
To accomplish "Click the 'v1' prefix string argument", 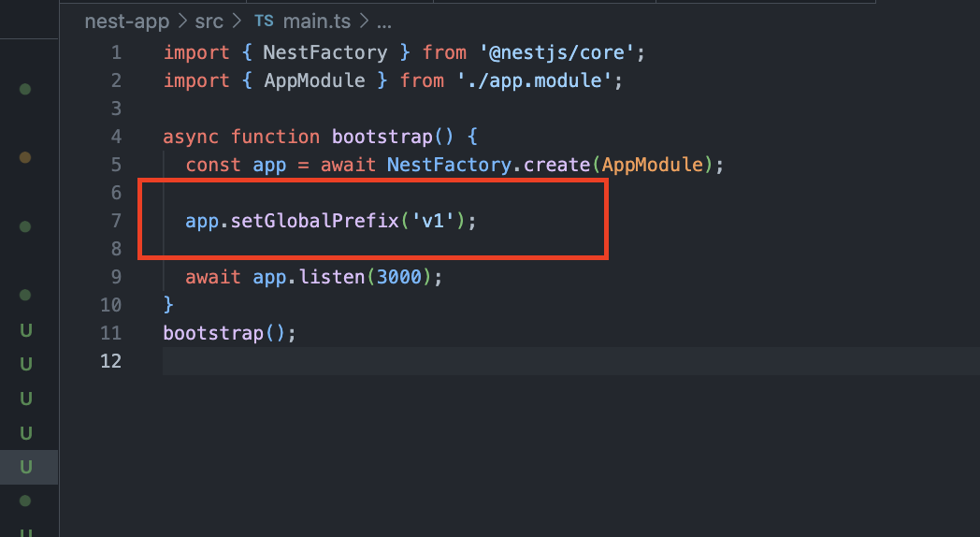I will 433,221.
